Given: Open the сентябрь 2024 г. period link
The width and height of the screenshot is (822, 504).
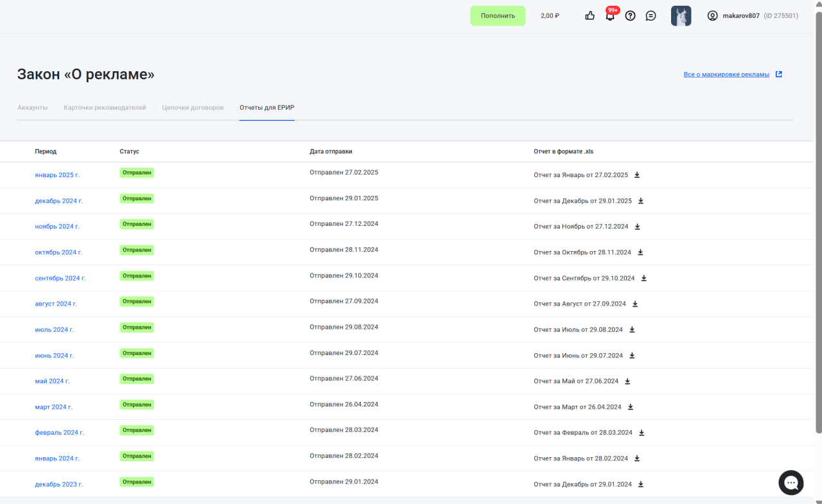Looking at the screenshot, I should 60,278.
